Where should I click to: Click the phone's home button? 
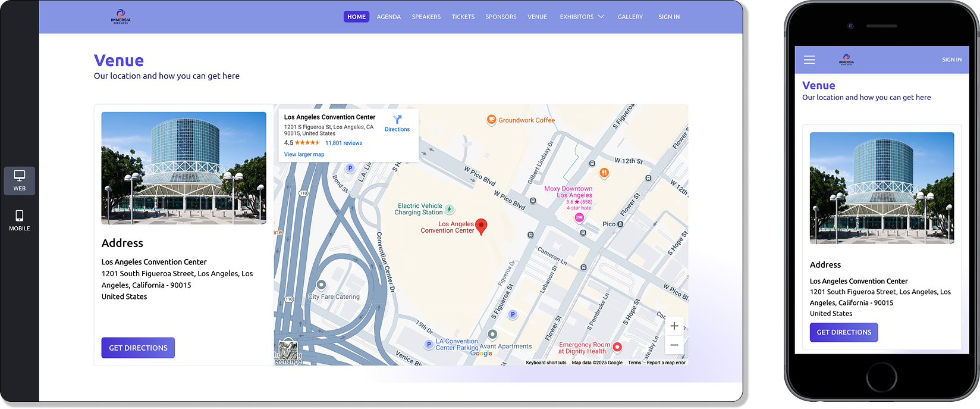pos(881,377)
